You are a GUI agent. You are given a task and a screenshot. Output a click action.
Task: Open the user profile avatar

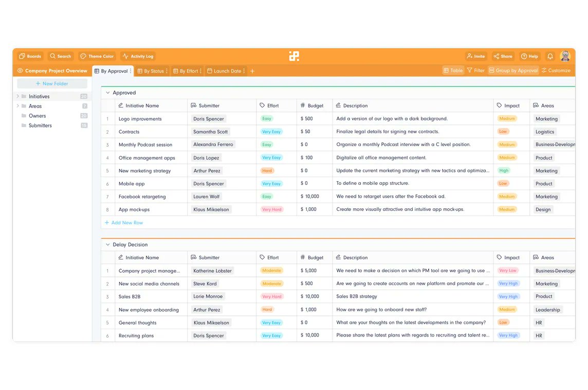pyautogui.click(x=565, y=56)
